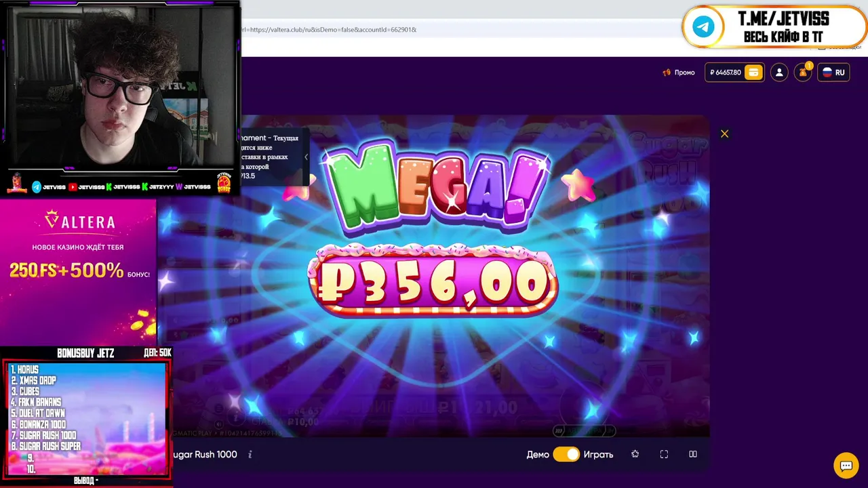Click the Telegram icon in top banner
Screen dimensions: 868x488
tap(703, 27)
